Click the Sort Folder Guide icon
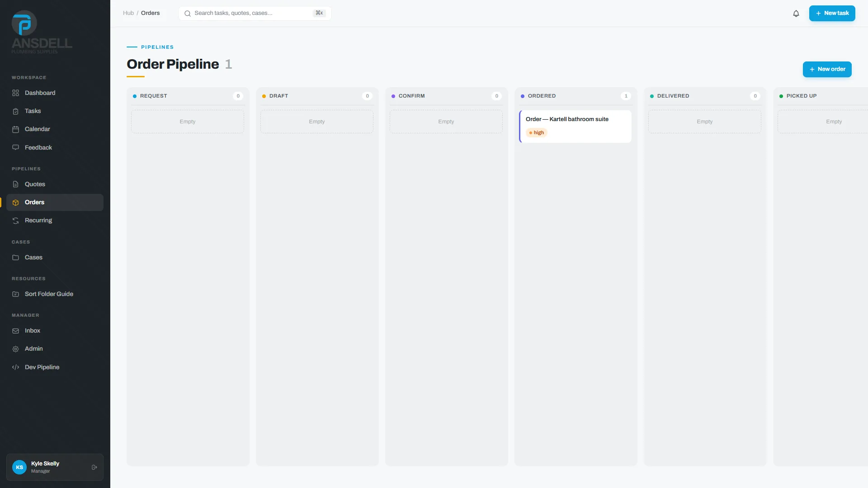The width and height of the screenshot is (868, 488). [x=15, y=294]
